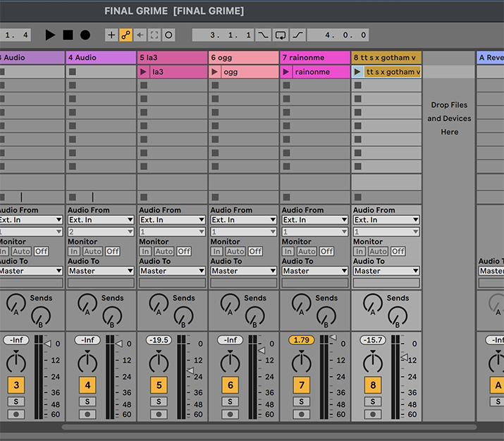Launch the tt s x gotham v clip
Image resolution: width=504 pixels, height=441 pixels.
click(357, 72)
